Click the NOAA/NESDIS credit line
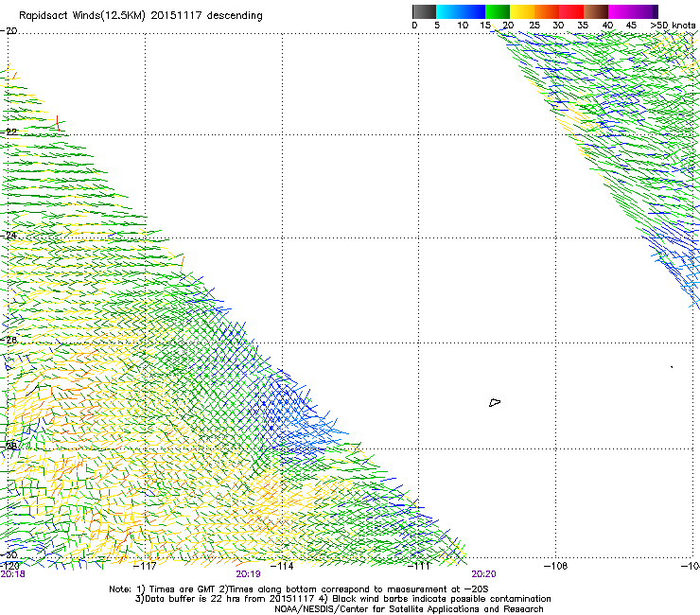Image resolution: width=700 pixels, height=615 pixels. click(x=409, y=609)
